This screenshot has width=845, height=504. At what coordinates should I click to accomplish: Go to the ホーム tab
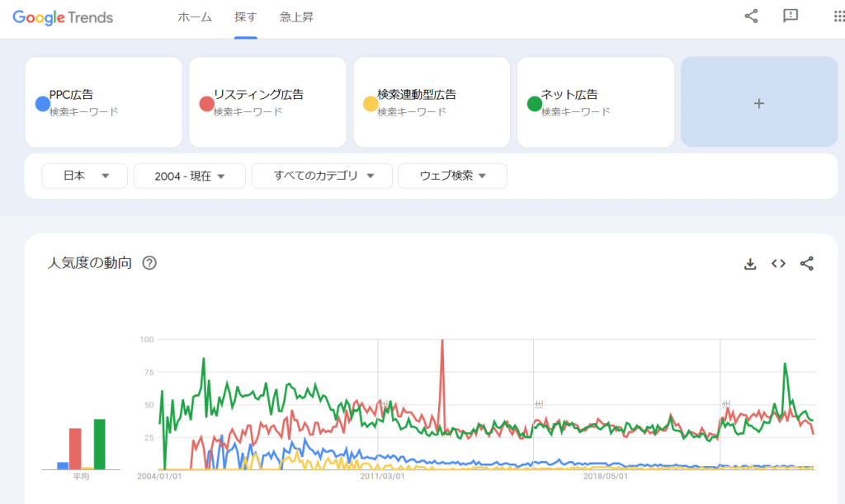coord(195,17)
